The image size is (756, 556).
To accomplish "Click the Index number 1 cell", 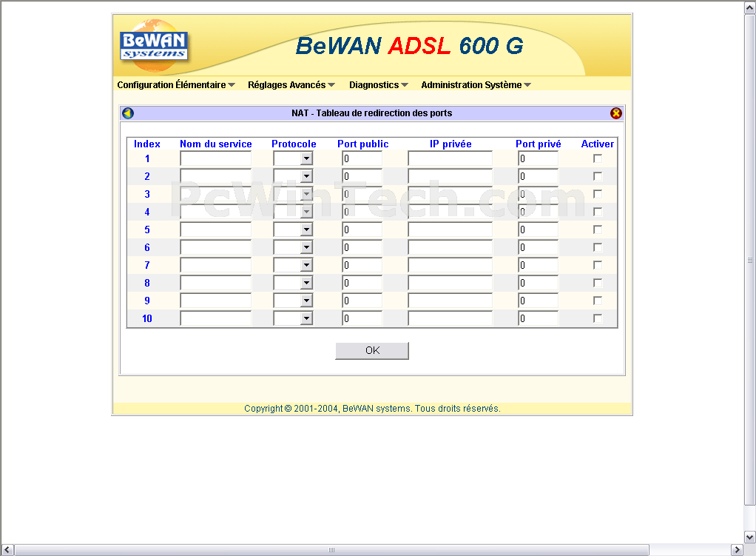I will coord(147,158).
